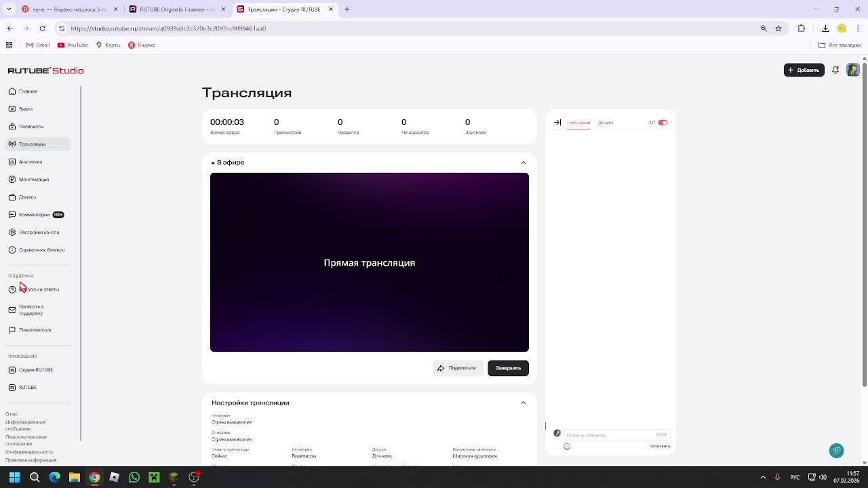Click the page vertical scrollbar
Viewport: 868px width, 488px height.
pyautogui.click(x=864, y=224)
